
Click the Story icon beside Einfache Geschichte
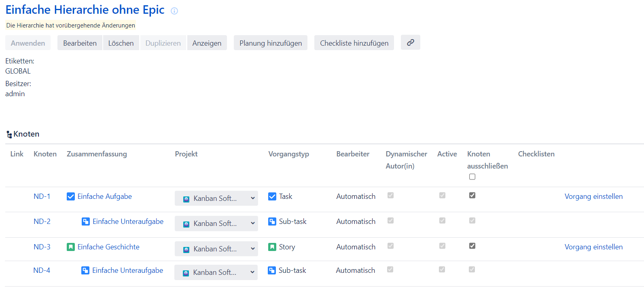point(71,247)
